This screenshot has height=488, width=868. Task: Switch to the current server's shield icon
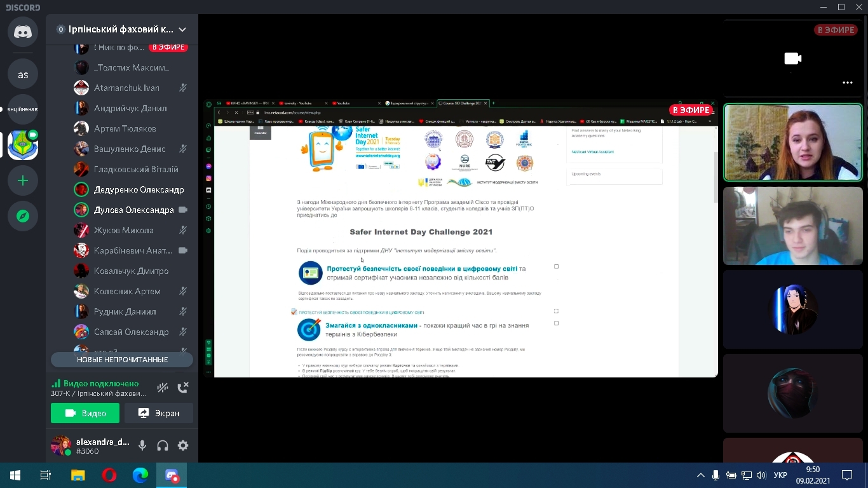[23, 146]
